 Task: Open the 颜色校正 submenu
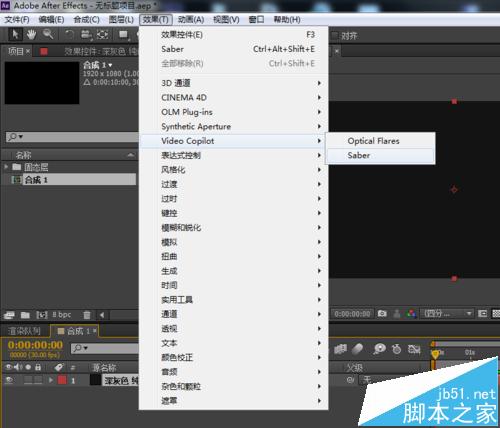pyautogui.click(x=233, y=358)
